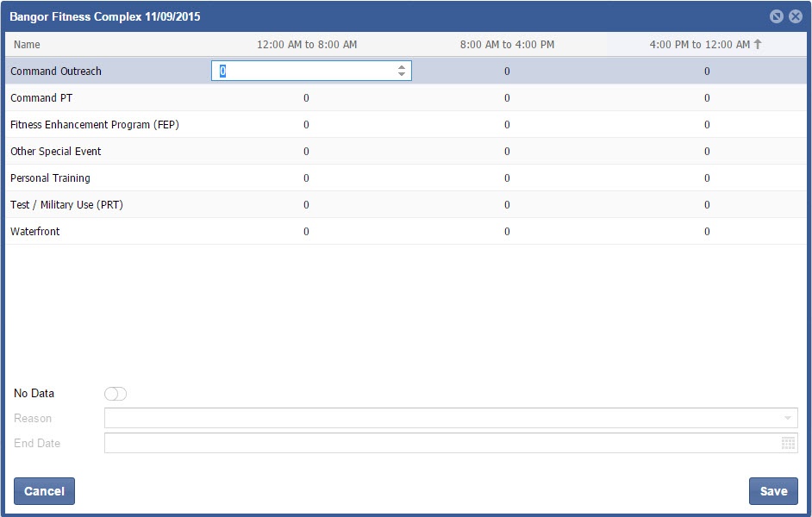The width and height of the screenshot is (812, 517).
Task: Click the 12:00 AM to 8:00 AM header
Action: (307, 45)
